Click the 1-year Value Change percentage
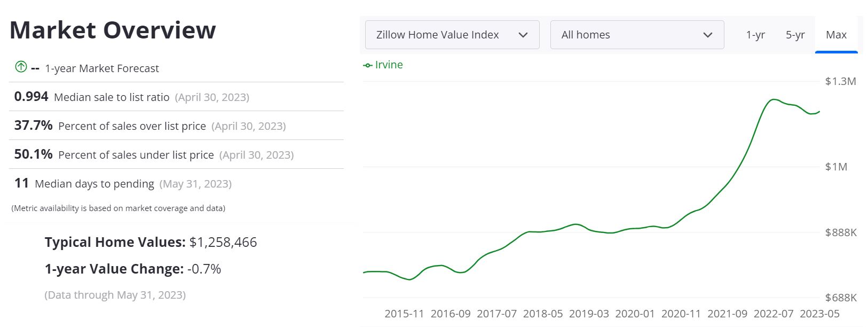The image size is (868, 327). (203, 269)
